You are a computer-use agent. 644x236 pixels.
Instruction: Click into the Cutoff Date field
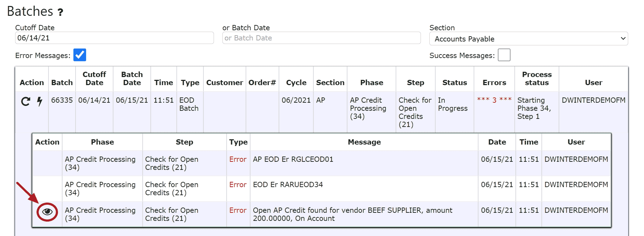click(x=114, y=38)
